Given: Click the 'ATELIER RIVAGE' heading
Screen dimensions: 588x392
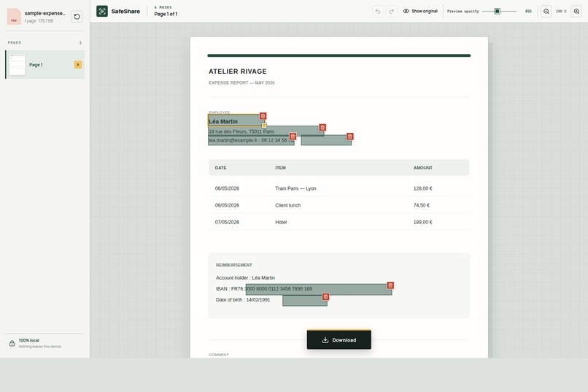Looking at the screenshot, I should click(238, 72).
